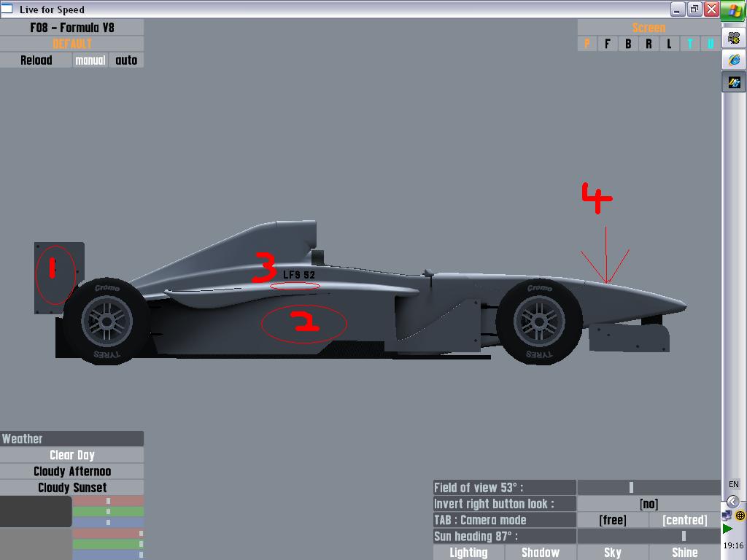Viewport: 747px width, 560px height.
Task: Click the Reload skin button
Action: click(x=36, y=60)
